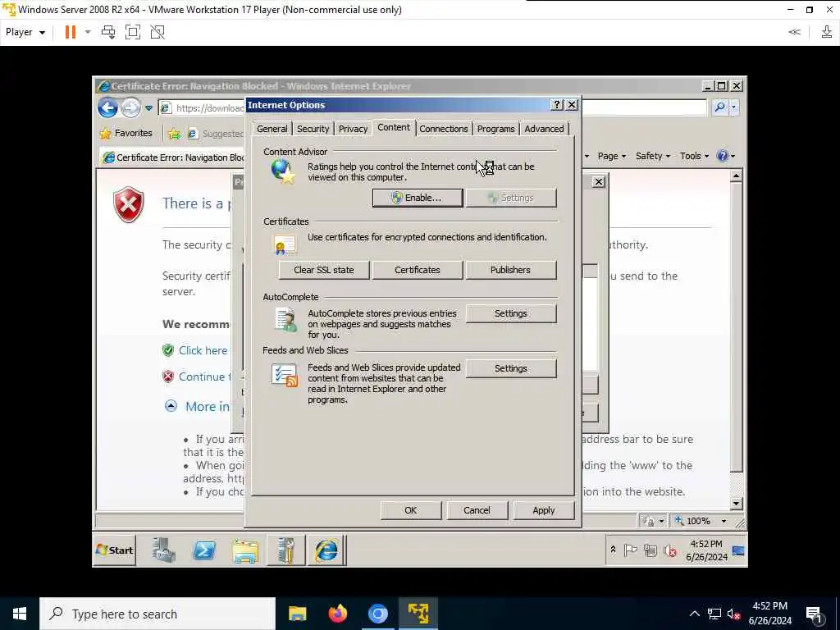Open Chromium browser on host taskbar

tap(377, 614)
